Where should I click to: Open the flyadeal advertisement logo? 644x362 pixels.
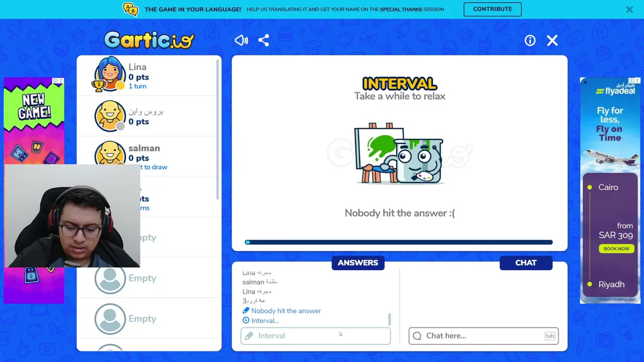(x=615, y=91)
